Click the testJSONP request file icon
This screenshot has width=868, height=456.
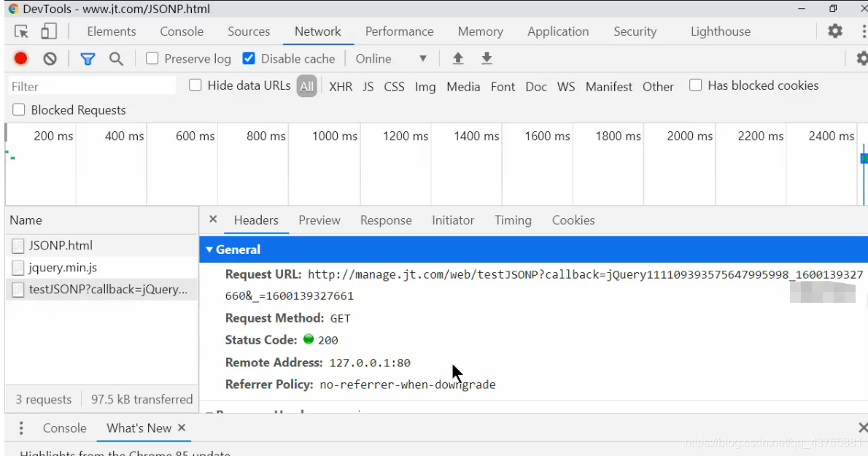click(18, 290)
